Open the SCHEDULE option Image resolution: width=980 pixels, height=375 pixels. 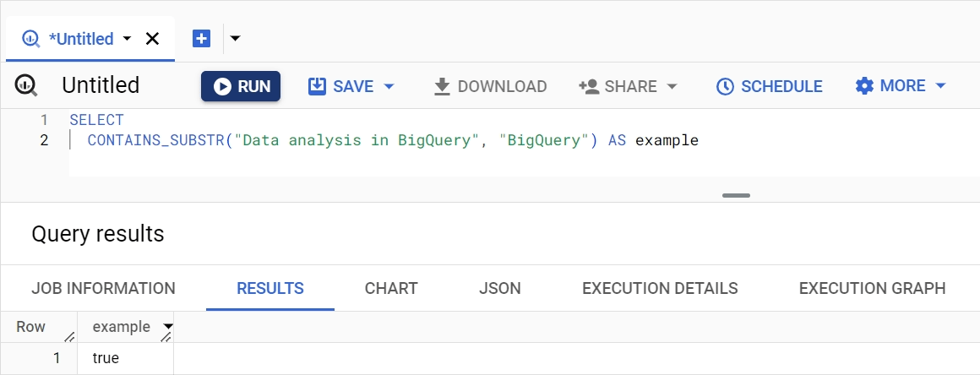click(x=770, y=86)
